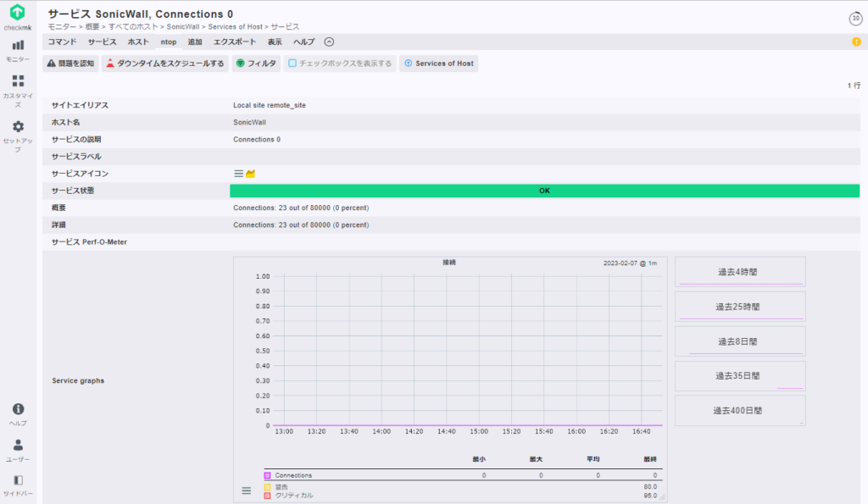Click the 接続 graph title
The height and width of the screenshot is (504, 868).
pyautogui.click(x=449, y=263)
